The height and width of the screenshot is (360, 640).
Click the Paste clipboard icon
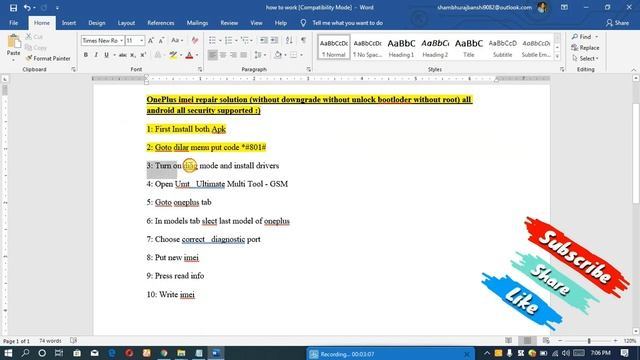[x=13, y=42]
